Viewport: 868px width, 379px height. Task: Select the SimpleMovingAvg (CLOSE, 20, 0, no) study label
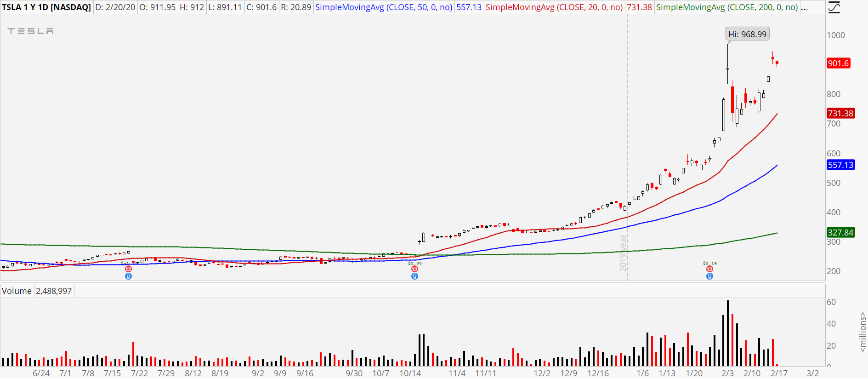pos(554,7)
